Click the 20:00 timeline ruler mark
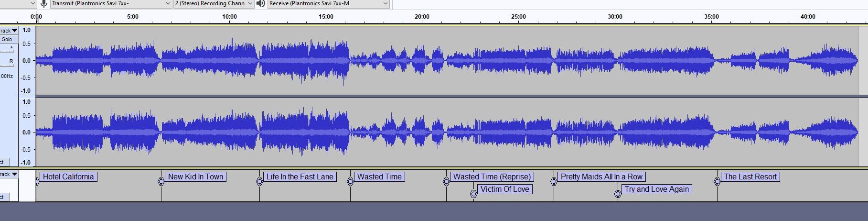The width and height of the screenshot is (868, 221). click(422, 17)
